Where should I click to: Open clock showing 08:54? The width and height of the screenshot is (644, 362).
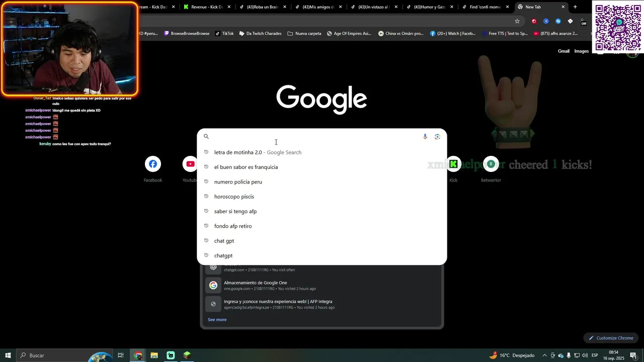tap(613, 355)
